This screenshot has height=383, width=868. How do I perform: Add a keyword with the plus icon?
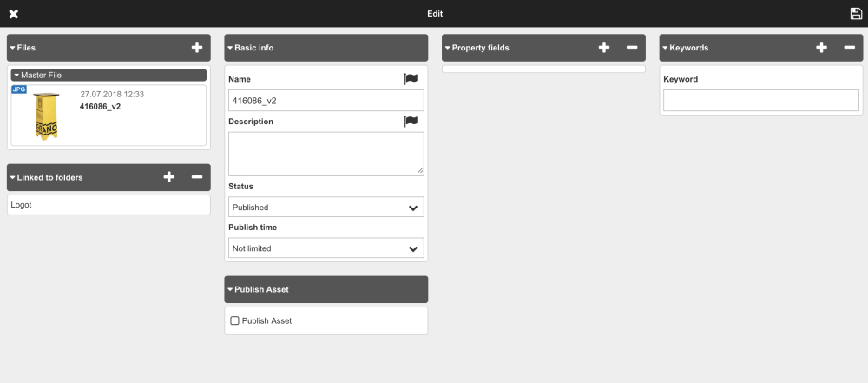[x=821, y=48]
